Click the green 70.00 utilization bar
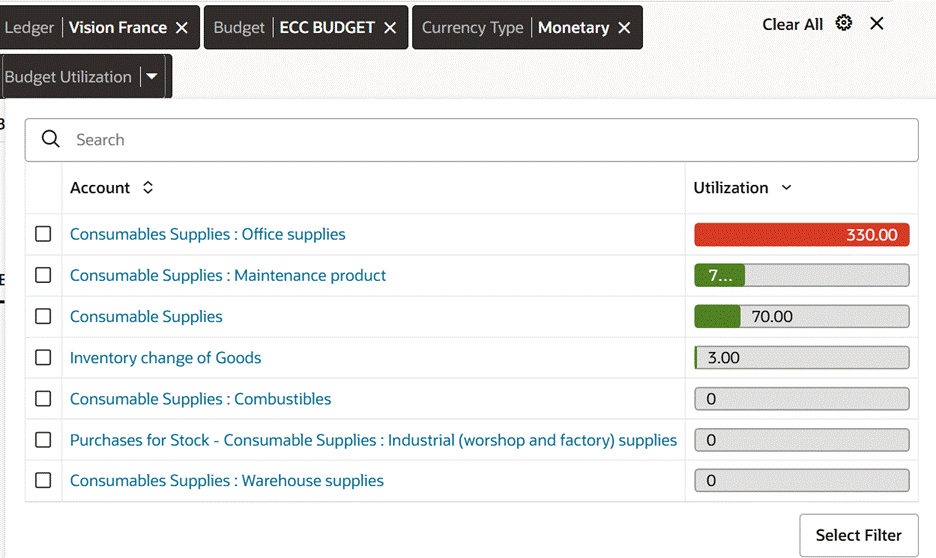The image size is (936, 558). 801,317
